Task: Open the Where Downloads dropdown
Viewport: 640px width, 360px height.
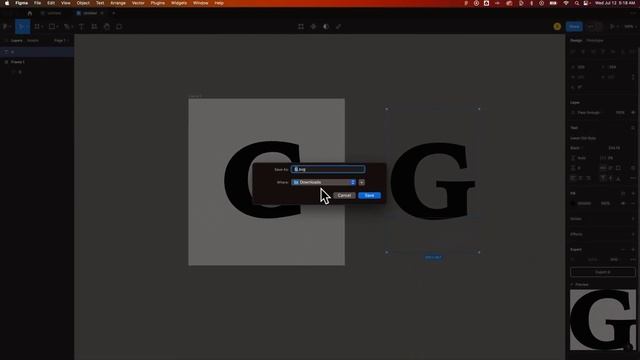Action: [x=324, y=182]
